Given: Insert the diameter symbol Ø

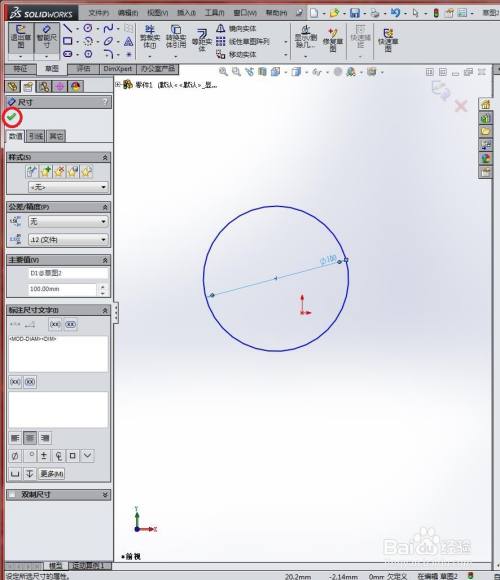Looking at the screenshot, I should point(15,456).
